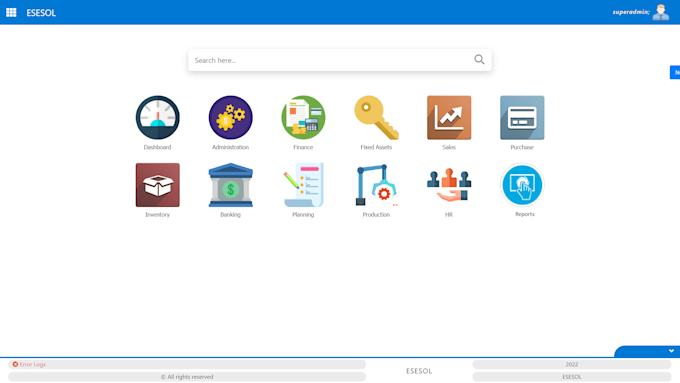Click the Reports label text
Screen dimensions: 680x383
(x=525, y=214)
